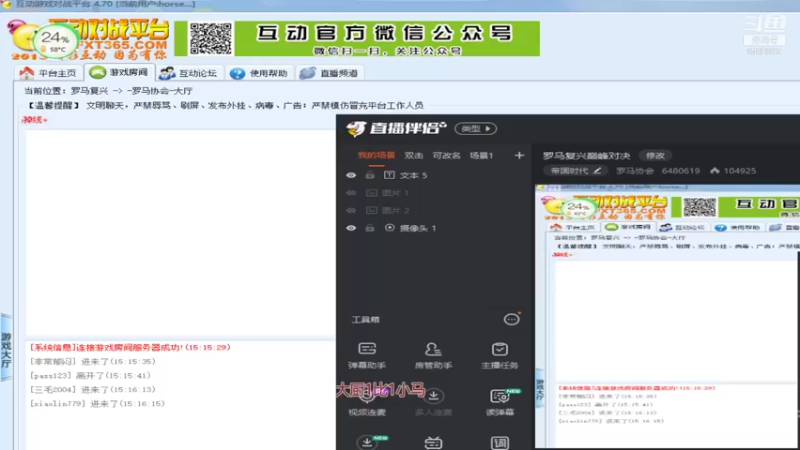Click the 摄像头 1 layer name
Image resolution: width=800 pixels, height=450 pixels.
[x=418, y=228]
